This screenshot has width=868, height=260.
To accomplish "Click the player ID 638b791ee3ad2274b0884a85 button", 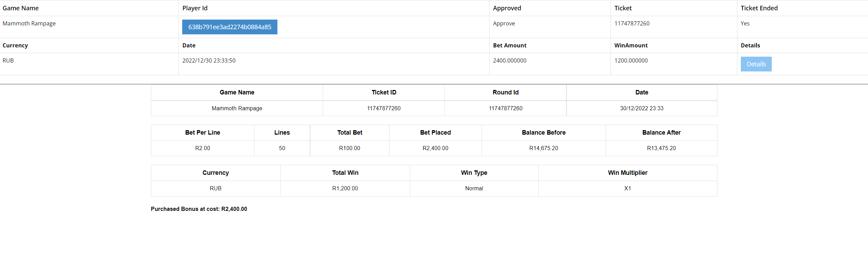I will click(x=230, y=27).
